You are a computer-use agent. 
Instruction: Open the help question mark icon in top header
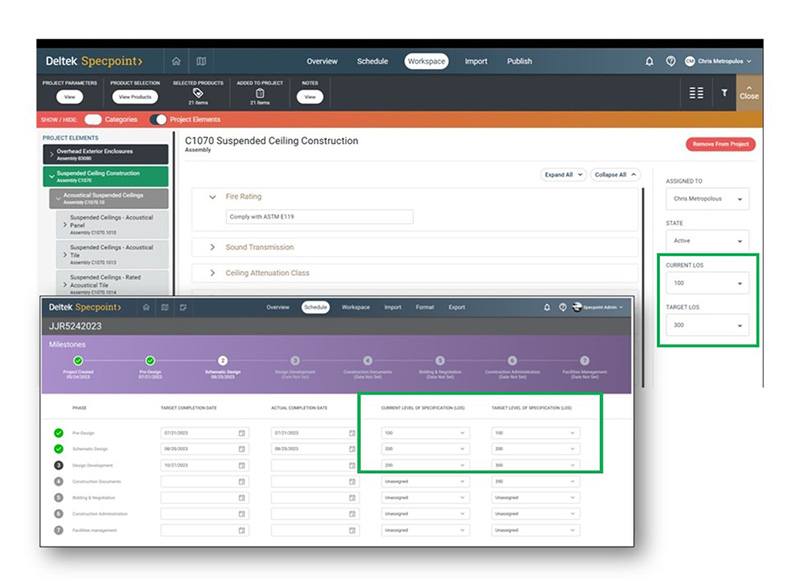coord(670,61)
